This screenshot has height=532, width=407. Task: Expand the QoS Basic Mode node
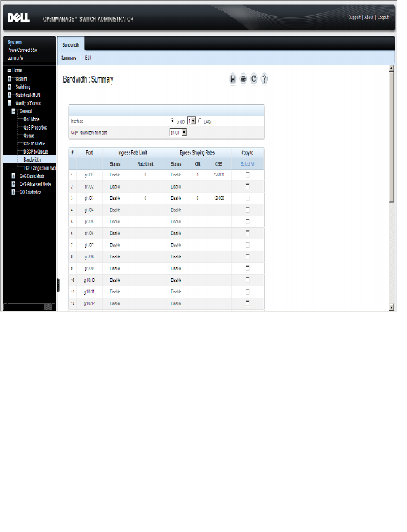(x=13, y=176)
